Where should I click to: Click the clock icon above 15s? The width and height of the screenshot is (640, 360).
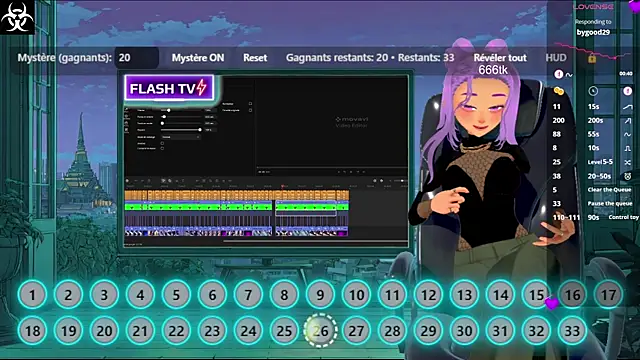tap(593, 91)
